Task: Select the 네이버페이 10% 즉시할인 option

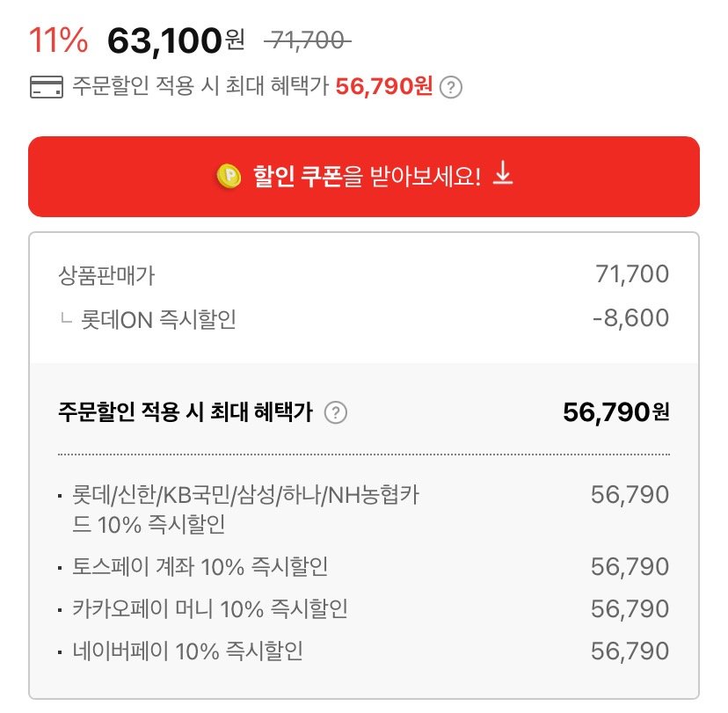Action: 364,651
